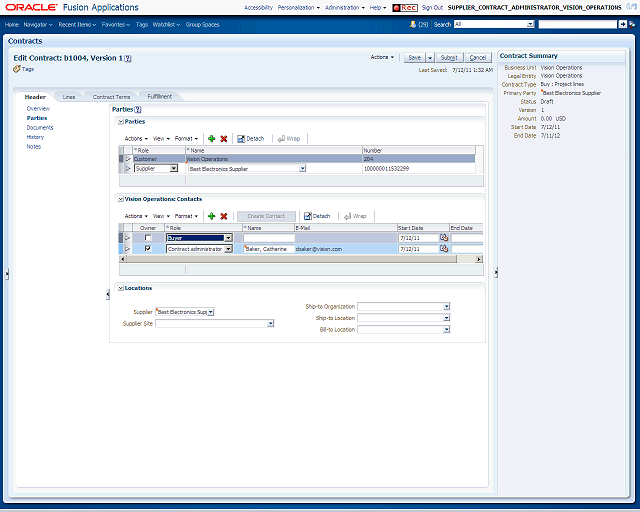Collapse the Header side navigation splitter

coord(108,294)
